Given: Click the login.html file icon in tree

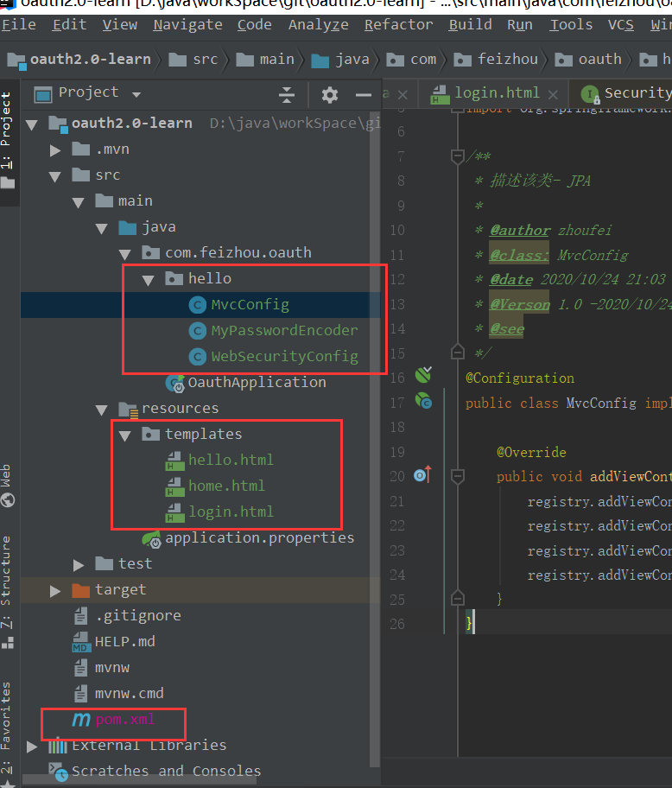Looking at the screenshot, I should click(x=174, y=512).
